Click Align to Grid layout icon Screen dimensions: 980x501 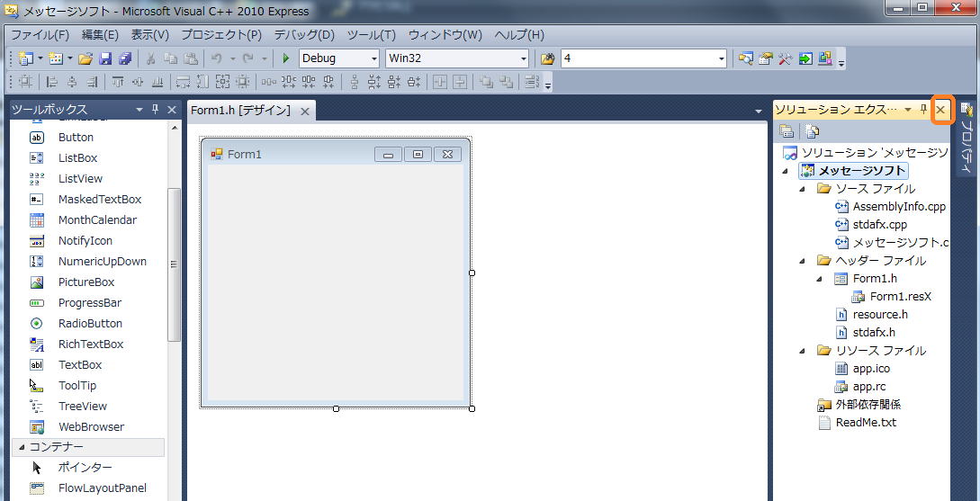tap(25, 82)
